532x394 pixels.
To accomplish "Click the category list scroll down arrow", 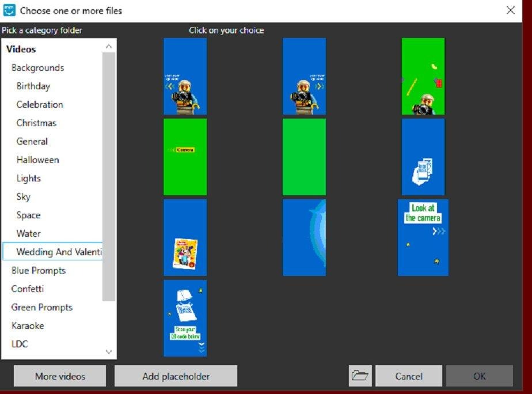I will (x=109, y=352).
